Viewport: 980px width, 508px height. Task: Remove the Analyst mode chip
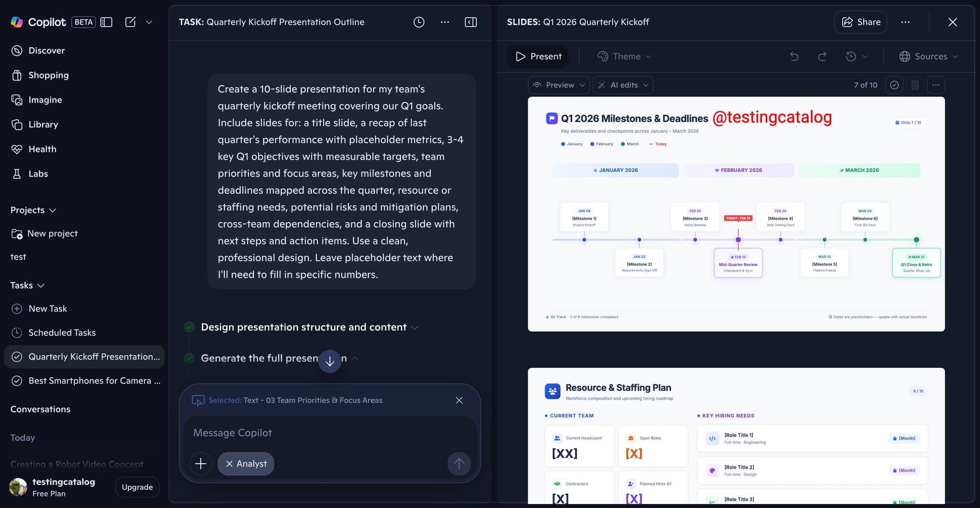tap(228, 463)
